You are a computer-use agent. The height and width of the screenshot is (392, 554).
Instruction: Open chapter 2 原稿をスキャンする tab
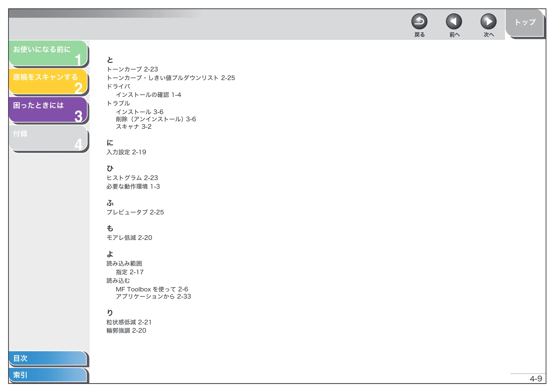[x=48, y=81]
